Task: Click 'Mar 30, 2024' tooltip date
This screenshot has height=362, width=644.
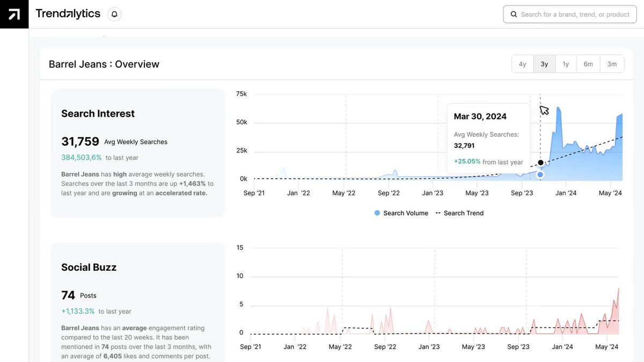Action: pyautogui.click(x=480, y=116)
